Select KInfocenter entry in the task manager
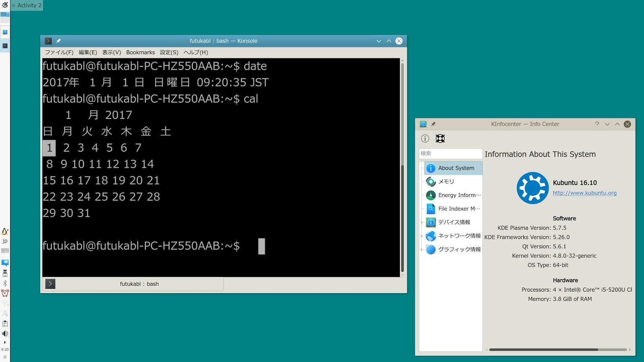The height and width of the screenshot is (362, 644). (x=5, y=32)
